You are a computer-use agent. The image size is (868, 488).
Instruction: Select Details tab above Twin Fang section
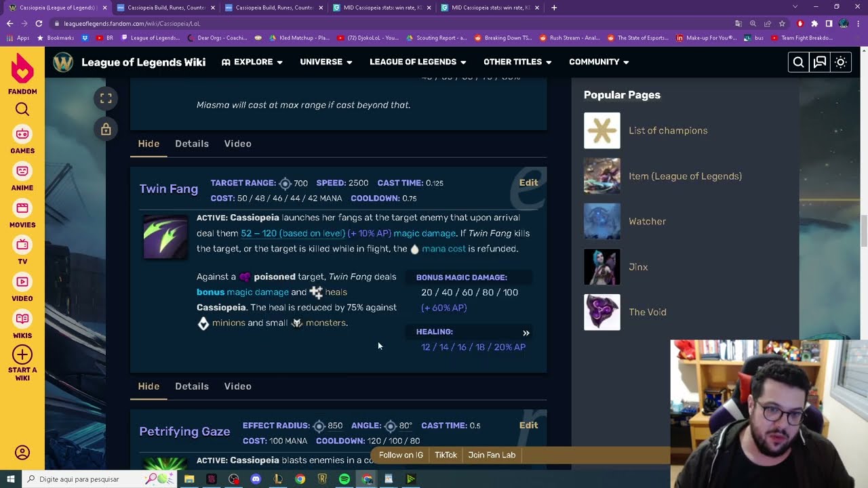click(x=192, y=144)
